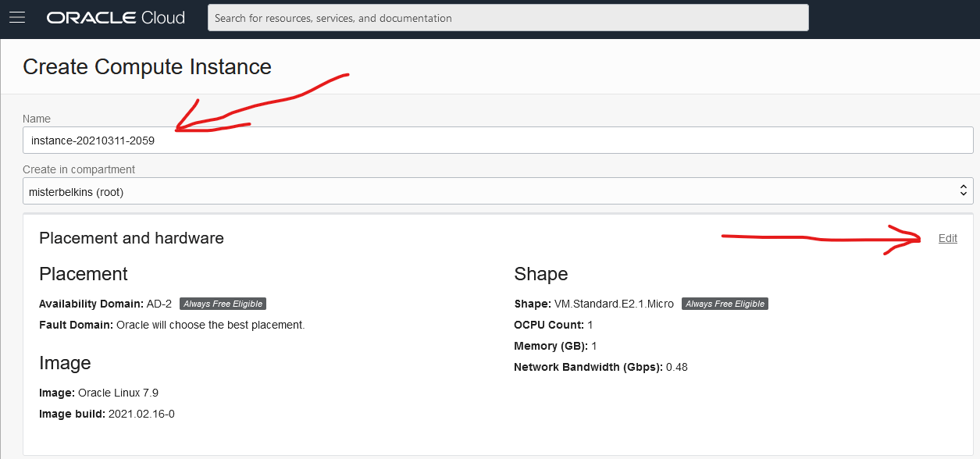Click the Name field label

[x=37, y=119]
